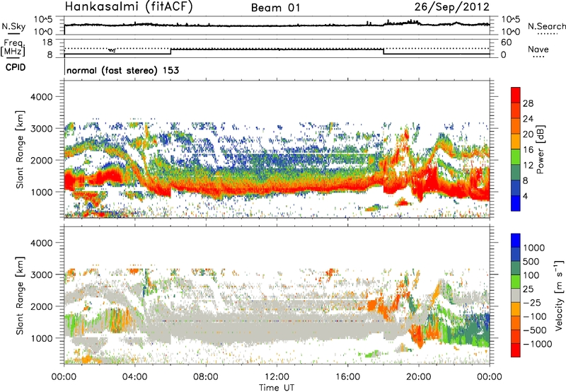Click the '04:00' time axis tick label
566x392 pixels.
click(x=135, y=377)
